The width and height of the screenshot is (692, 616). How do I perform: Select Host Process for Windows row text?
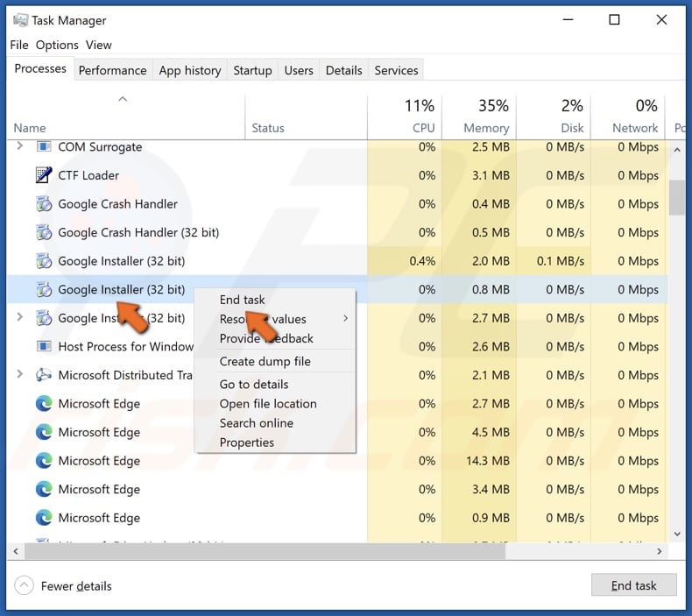[126, 347]
